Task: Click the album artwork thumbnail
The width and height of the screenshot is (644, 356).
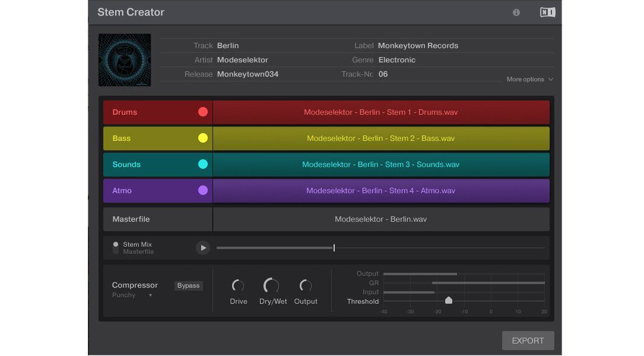Action: (x=125, y=60)
